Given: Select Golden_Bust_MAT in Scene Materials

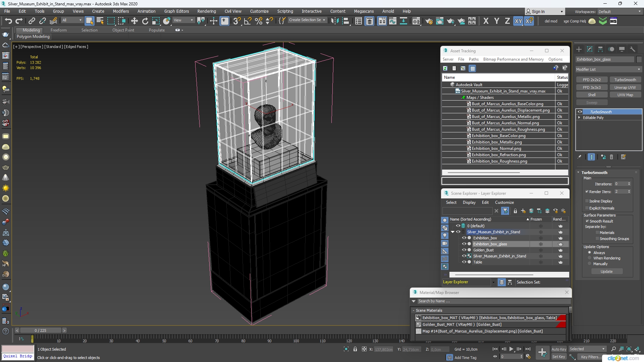Looking at the screenshot, I should (x=462, y=324).
